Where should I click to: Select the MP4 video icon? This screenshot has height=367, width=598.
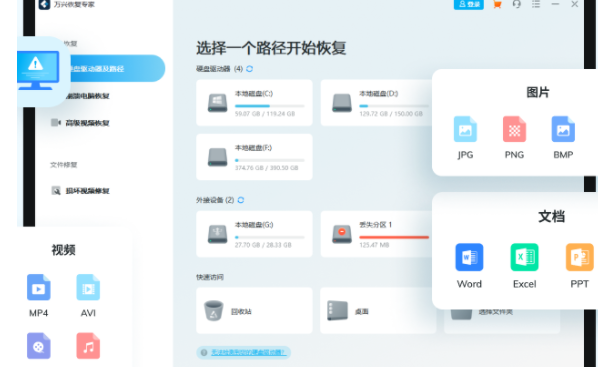pyautogui.click(x=39, y=287)
